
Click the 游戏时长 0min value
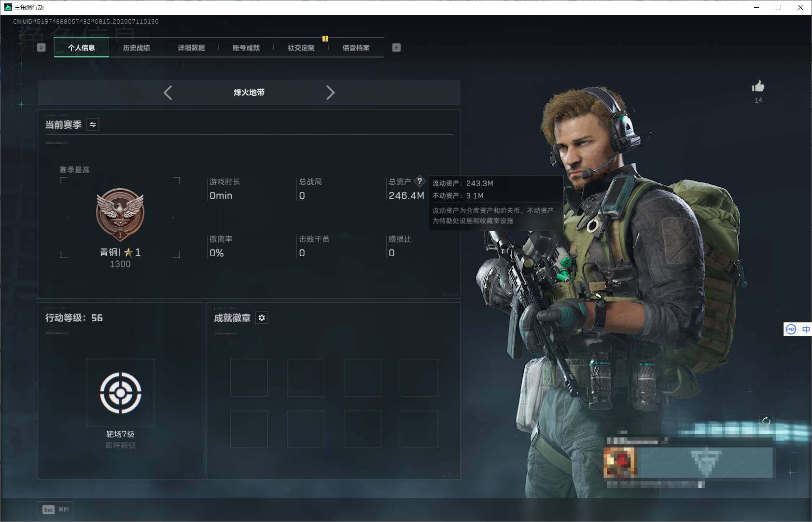pos(221,195)
